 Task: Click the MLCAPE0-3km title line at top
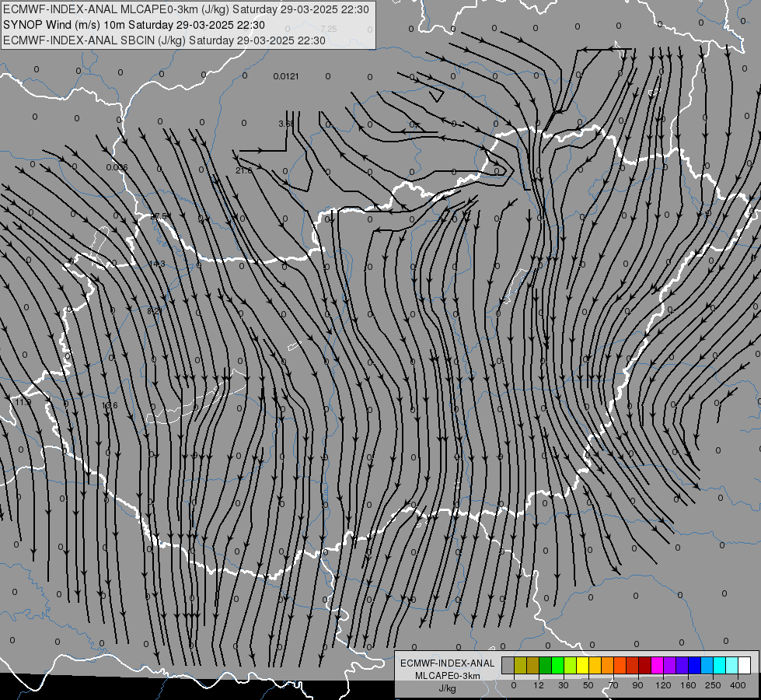tap(186, 9)
